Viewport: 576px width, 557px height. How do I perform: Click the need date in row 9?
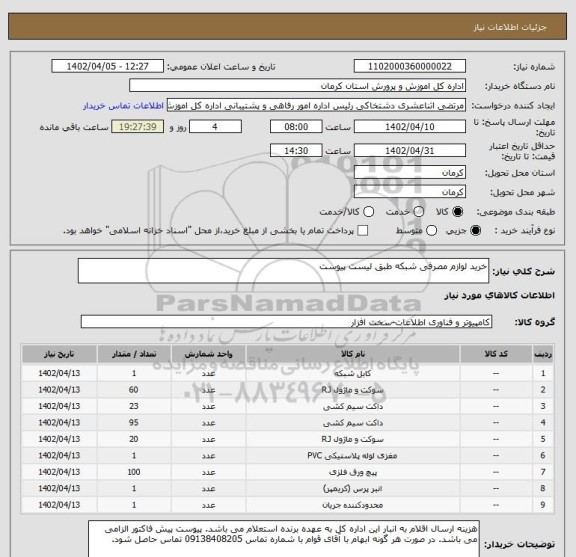(x=59, y=505)
